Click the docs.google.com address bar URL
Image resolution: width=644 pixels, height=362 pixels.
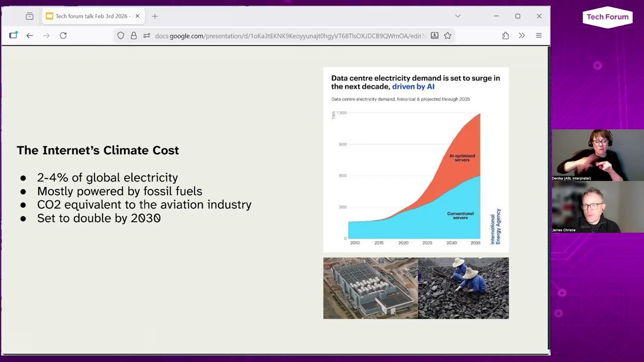[290, 36]
